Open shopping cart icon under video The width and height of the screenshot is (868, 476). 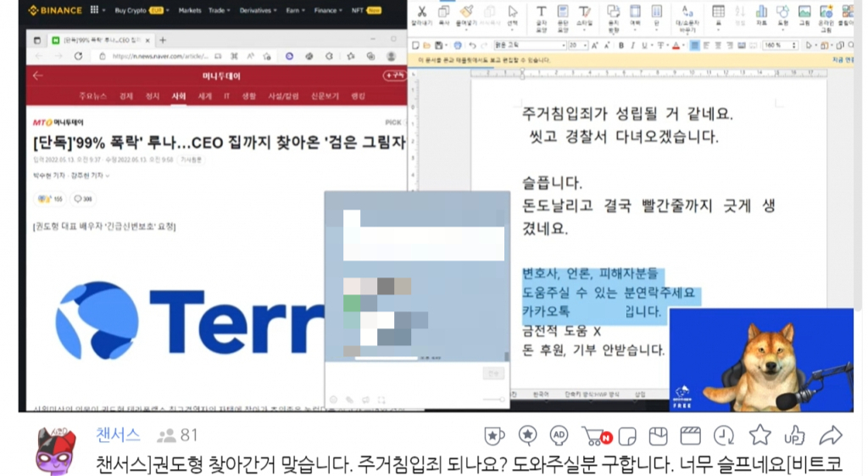pos(596,436)
